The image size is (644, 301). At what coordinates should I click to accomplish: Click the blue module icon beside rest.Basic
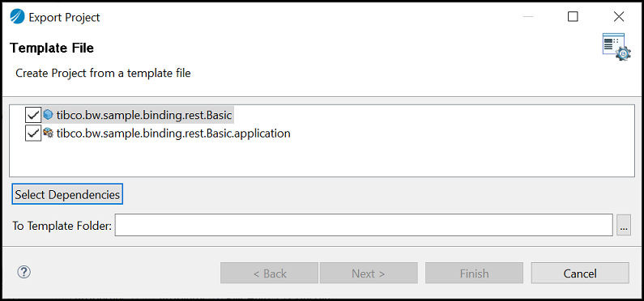[49, 115]
